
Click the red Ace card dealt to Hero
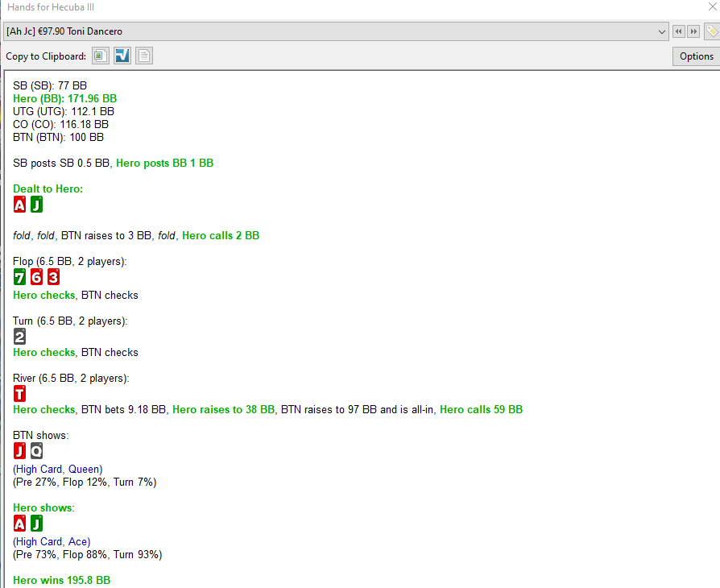(20, 205)
